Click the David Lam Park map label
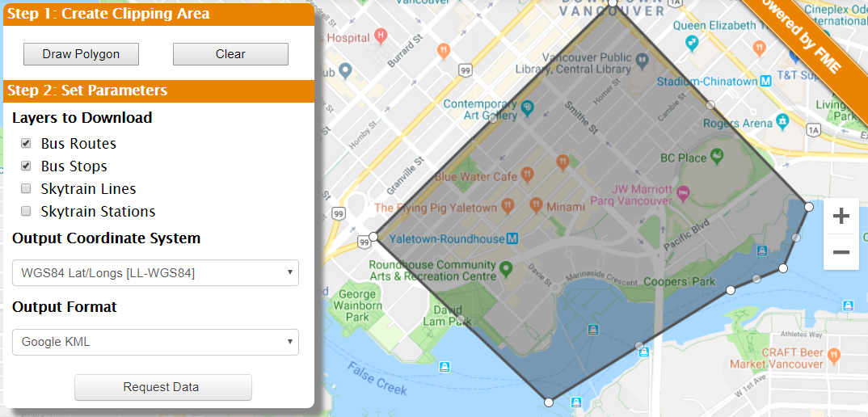868x417 pixels. click(x=447, y=314)
